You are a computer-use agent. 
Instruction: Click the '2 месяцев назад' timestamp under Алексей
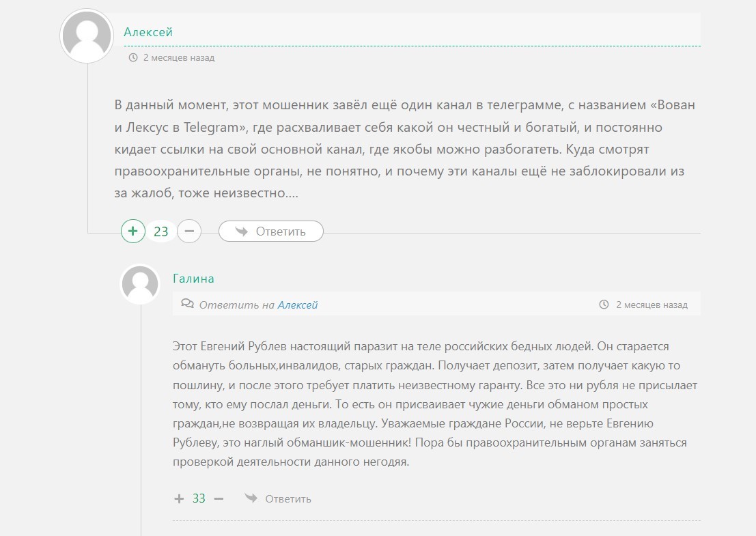[179, 58]
